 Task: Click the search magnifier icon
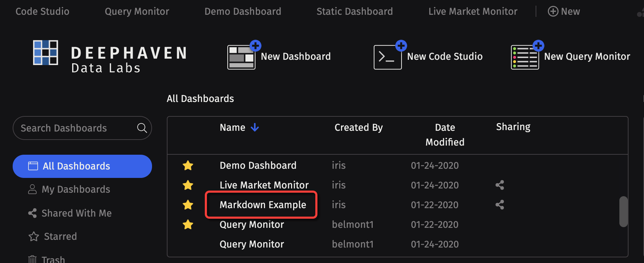(142, 128)
